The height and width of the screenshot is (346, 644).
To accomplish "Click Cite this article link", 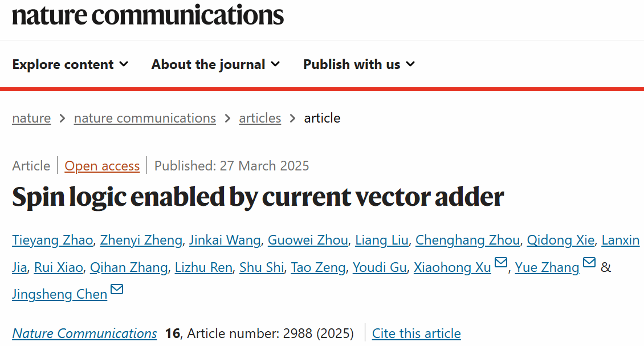I will coord(416,333).
